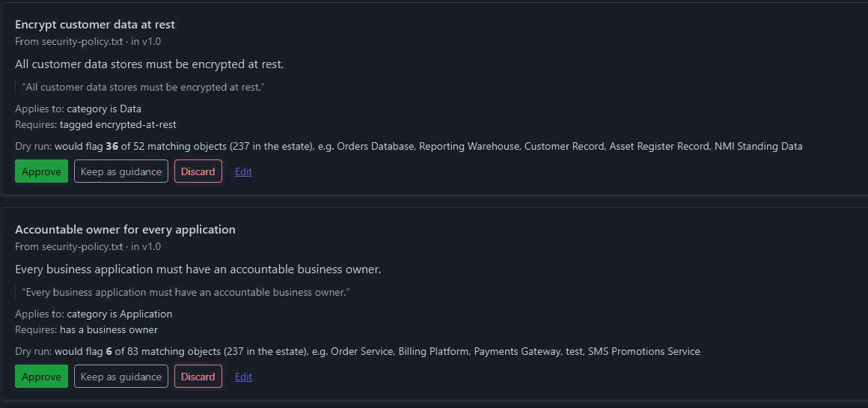Discard the Encrypt customer data rule
The height and width of the screenshot is (408, 868).
coord(198,171)
